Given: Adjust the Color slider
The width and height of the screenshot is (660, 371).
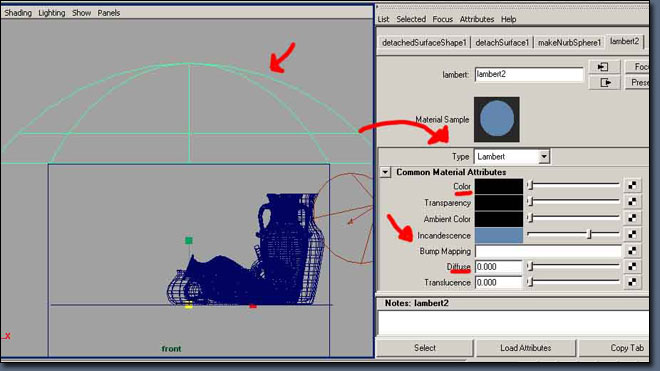Looking at the screenshot, I should click(x=573, y=184).
